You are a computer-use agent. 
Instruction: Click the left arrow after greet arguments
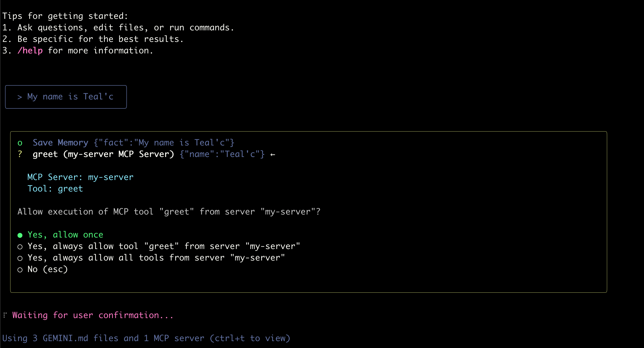[273, 154]
